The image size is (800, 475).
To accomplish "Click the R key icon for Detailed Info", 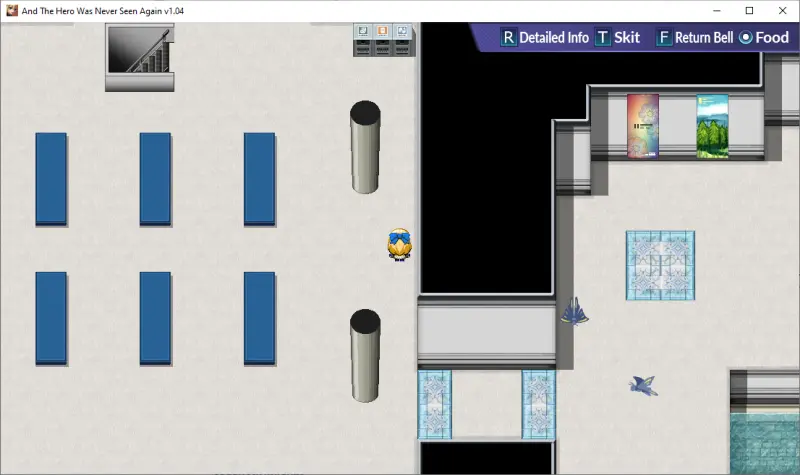I will (x=508, y=38).
